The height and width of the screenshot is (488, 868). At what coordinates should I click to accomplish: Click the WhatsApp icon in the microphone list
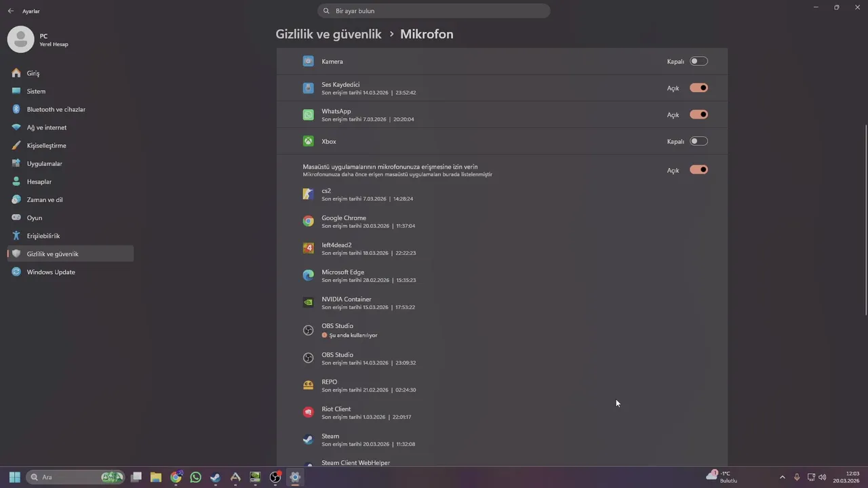(309, 115)
